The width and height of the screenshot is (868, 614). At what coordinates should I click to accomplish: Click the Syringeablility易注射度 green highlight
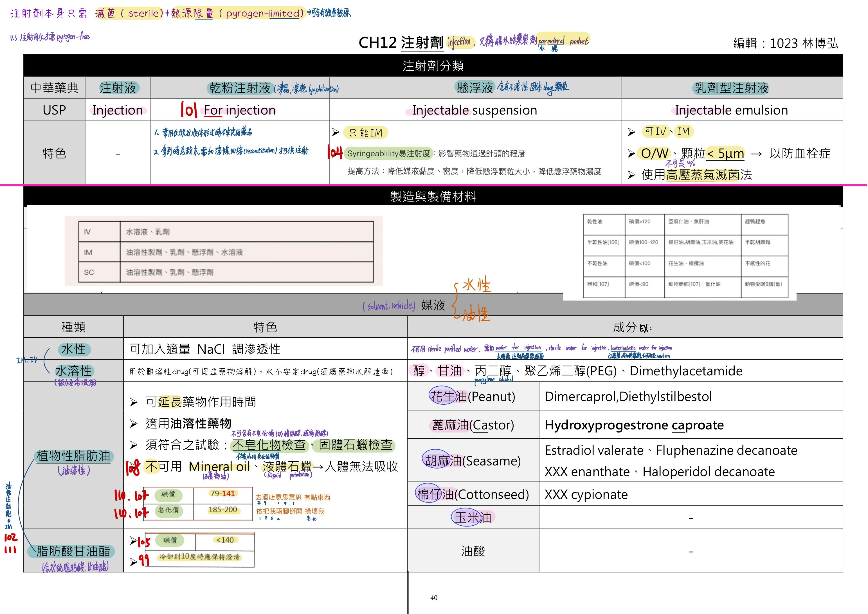coord(388,153)
